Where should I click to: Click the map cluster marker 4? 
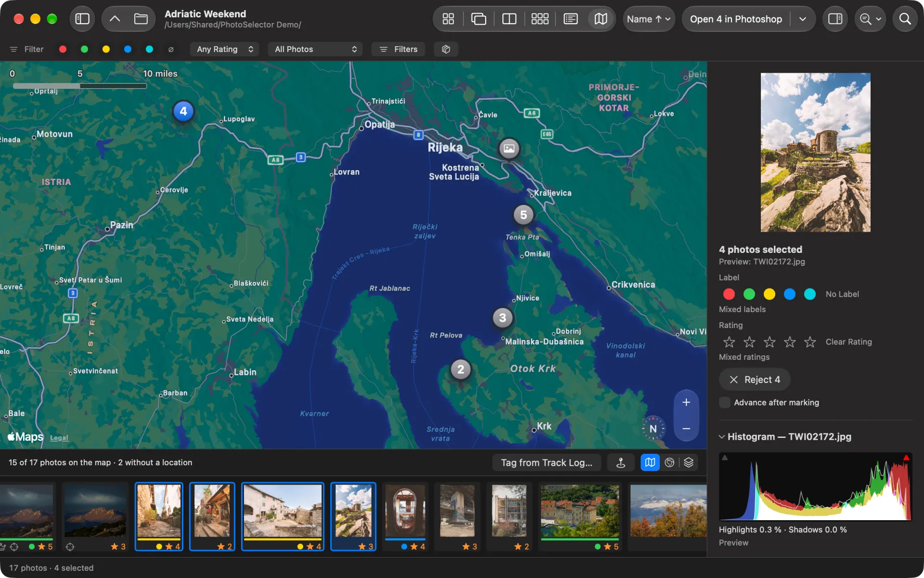(183, 111)
